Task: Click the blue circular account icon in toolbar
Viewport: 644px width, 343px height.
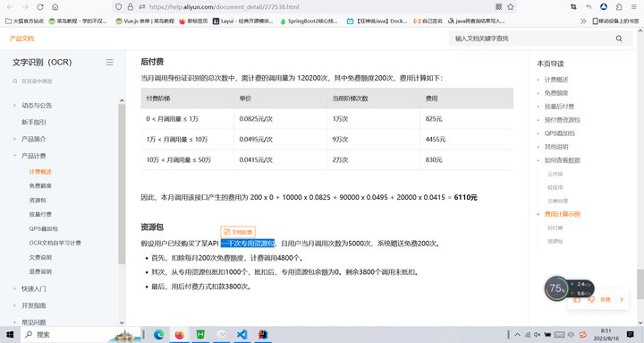Action: click(x=604, y=7)
